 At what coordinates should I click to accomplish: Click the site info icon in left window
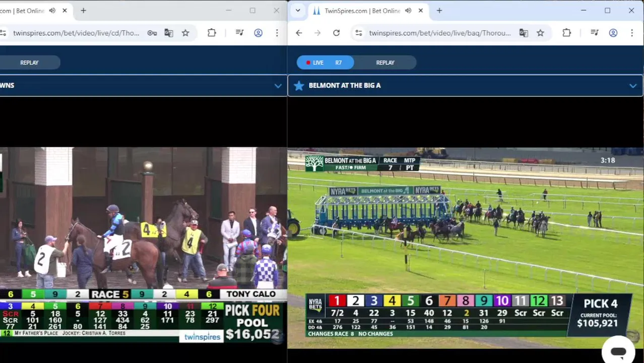(x=3, y=33)
